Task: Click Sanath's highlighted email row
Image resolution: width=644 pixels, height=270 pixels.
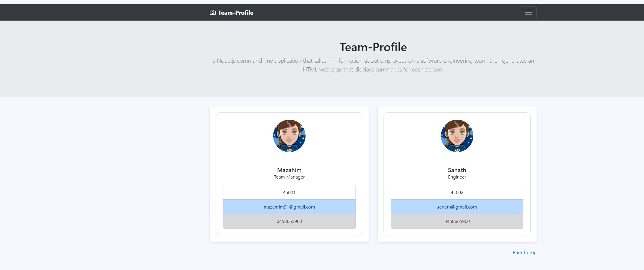Action: 457,207
